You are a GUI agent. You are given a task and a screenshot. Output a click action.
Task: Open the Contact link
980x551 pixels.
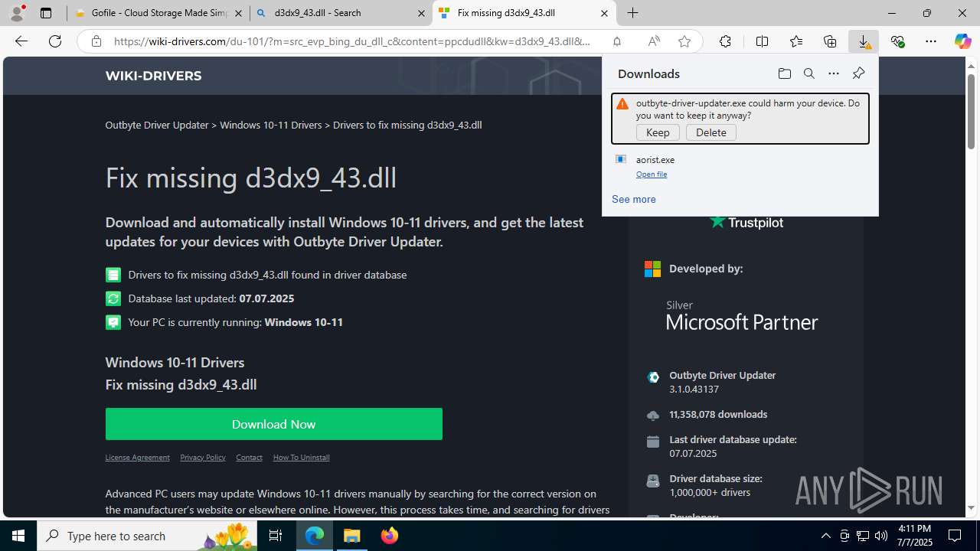(x=249, y=458)
